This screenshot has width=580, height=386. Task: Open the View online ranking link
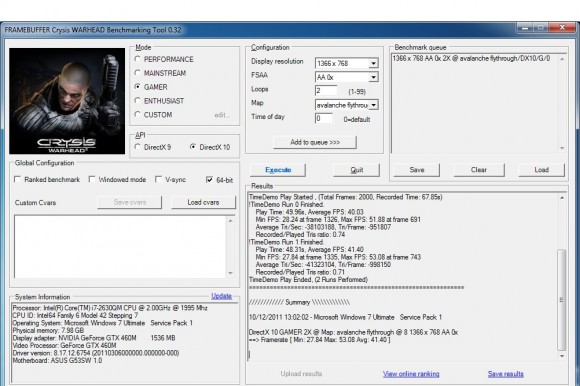pos(411,374)
